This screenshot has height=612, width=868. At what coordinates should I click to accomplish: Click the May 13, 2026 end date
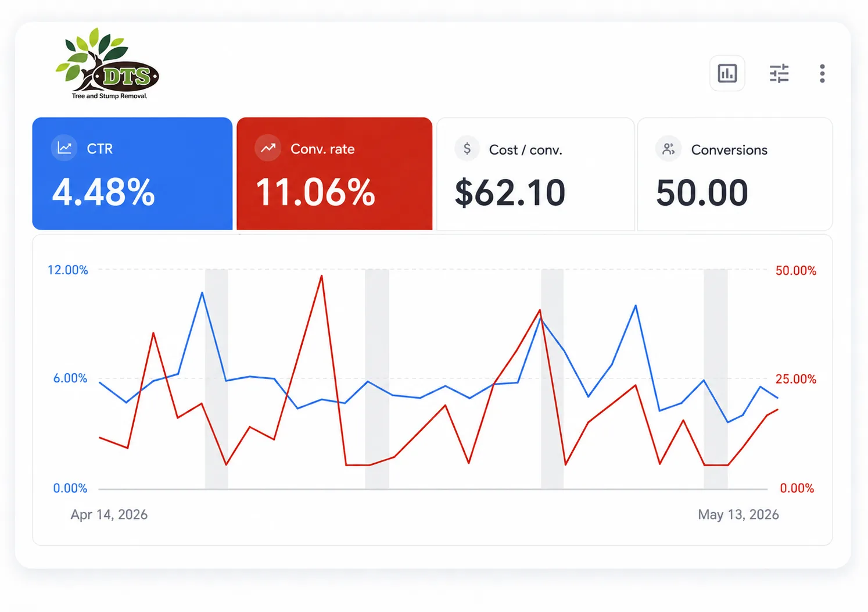click(738, 515)
